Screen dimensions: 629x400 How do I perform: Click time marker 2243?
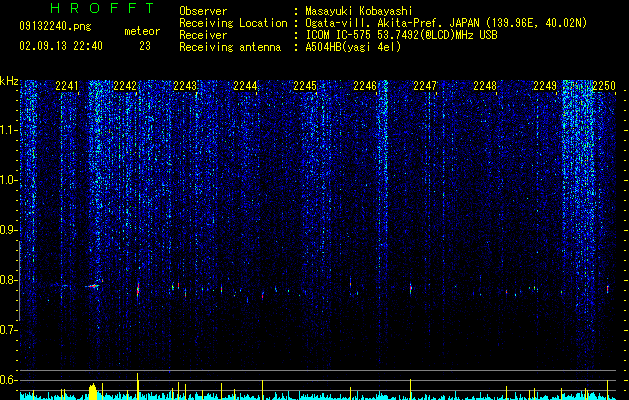(x=185, y=85)
